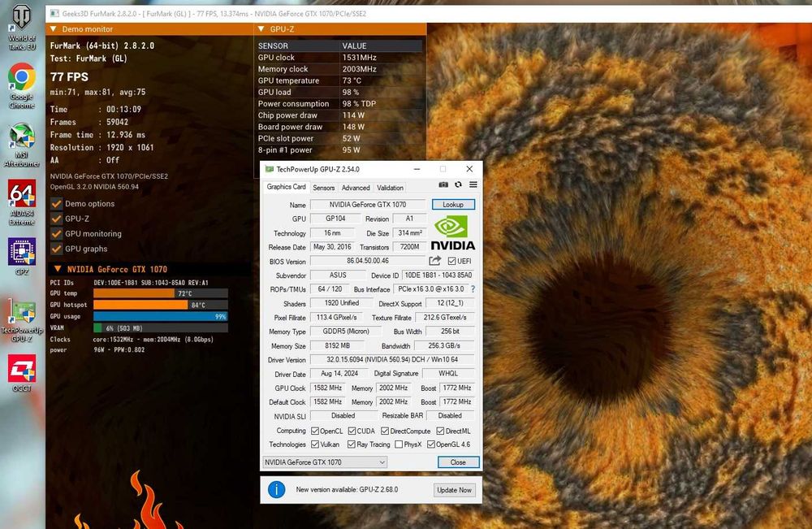Click the Close button in GPU-Z
The image size is (812, 529).
pyautogui.click(x=458, y=462)
